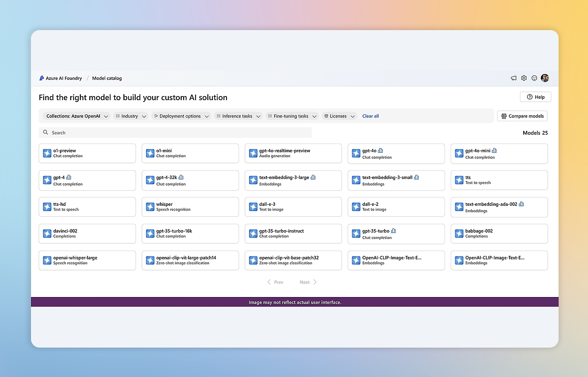The image size is (588, 377).
Task: Open the settings gear icon
Action: pos(524,78)
